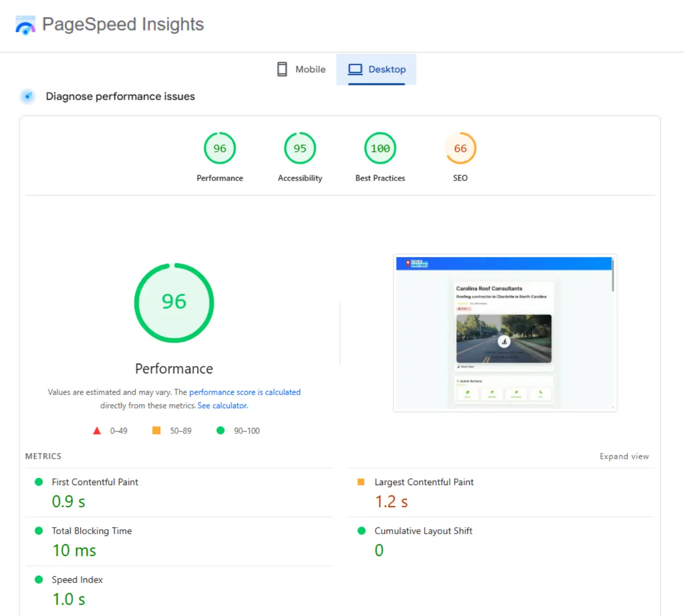This screenshot has width=684, height=616.
Task: Open the performance score is calculated link
Action: point(244,392)
